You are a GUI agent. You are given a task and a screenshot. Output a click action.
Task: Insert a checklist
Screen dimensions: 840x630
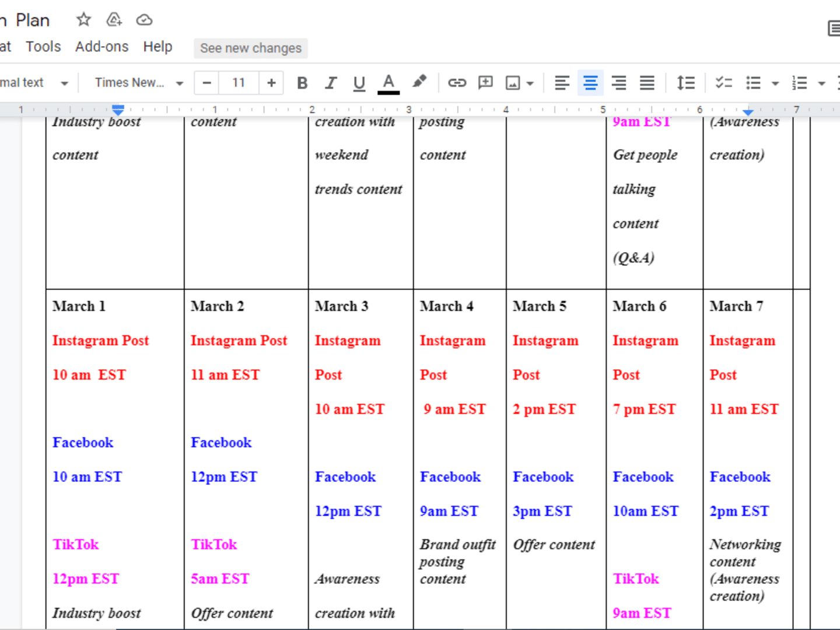coord(724,83)
